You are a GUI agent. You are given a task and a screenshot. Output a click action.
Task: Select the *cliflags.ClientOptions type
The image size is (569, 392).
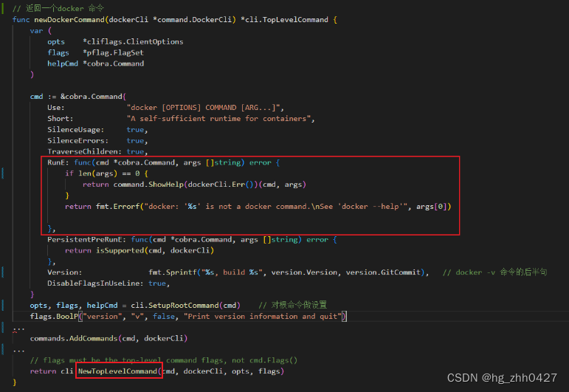(x=133, y=42)
